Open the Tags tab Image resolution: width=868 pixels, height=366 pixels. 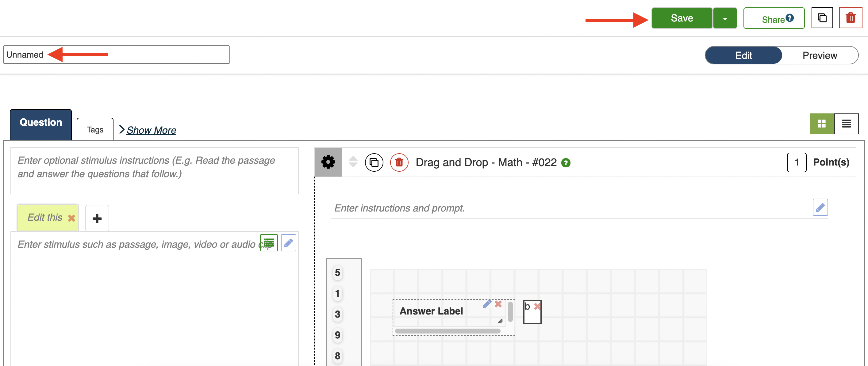click(x=95, y=129)
